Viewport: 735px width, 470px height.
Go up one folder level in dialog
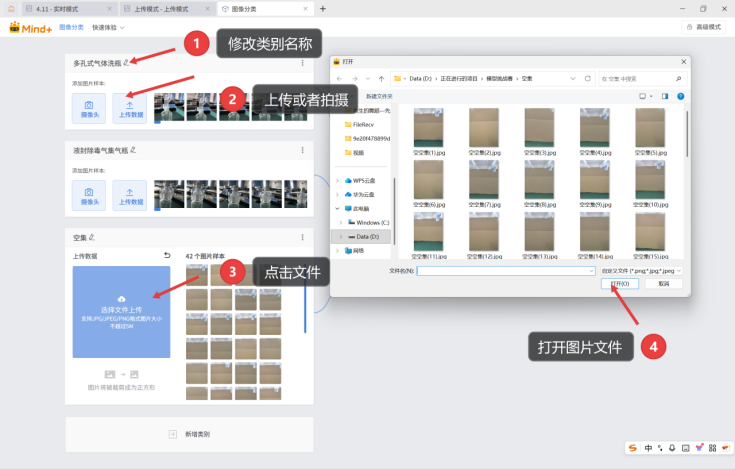(x=380, y=78)
